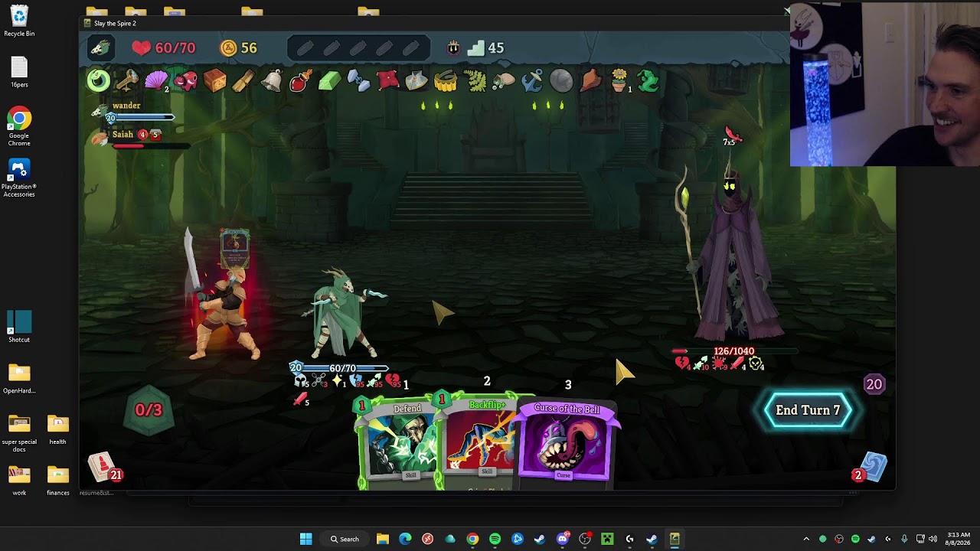Select the blue crystal dumbbell relic
Viewport: 980px width, 551px height.
click(x=358, y=80)
